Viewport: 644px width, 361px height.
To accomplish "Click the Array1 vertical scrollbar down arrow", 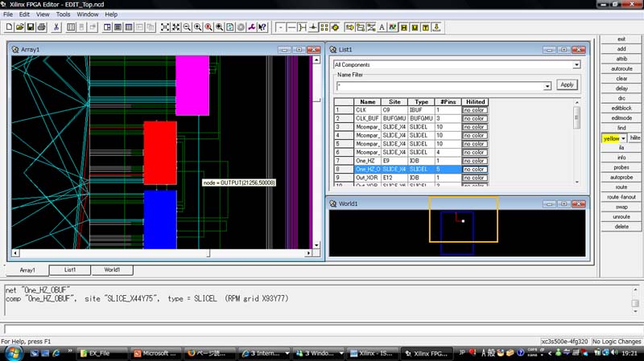I will pos(316,245).
